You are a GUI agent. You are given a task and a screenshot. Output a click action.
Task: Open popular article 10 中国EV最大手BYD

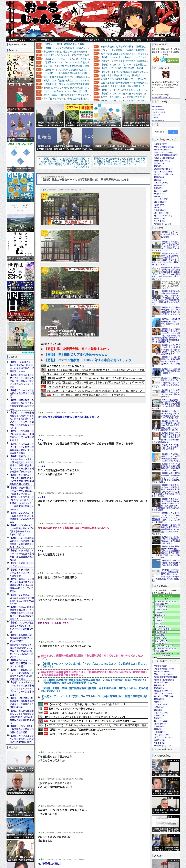coord(22,490)
